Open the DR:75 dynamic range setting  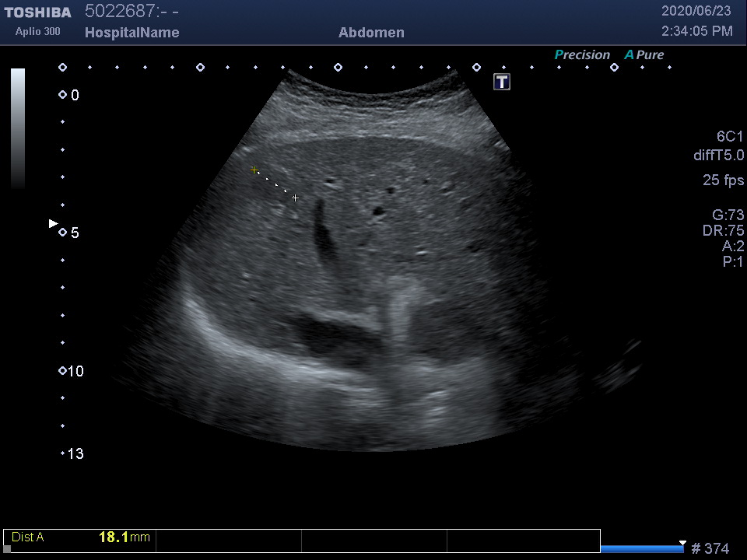coord(723,231)
